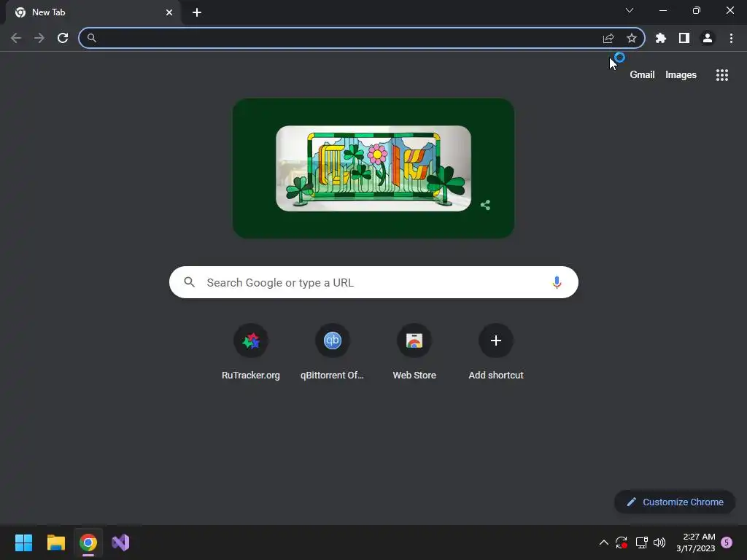Open the Google apps grid
The image size is (747, 560).
tap(721, 75)
